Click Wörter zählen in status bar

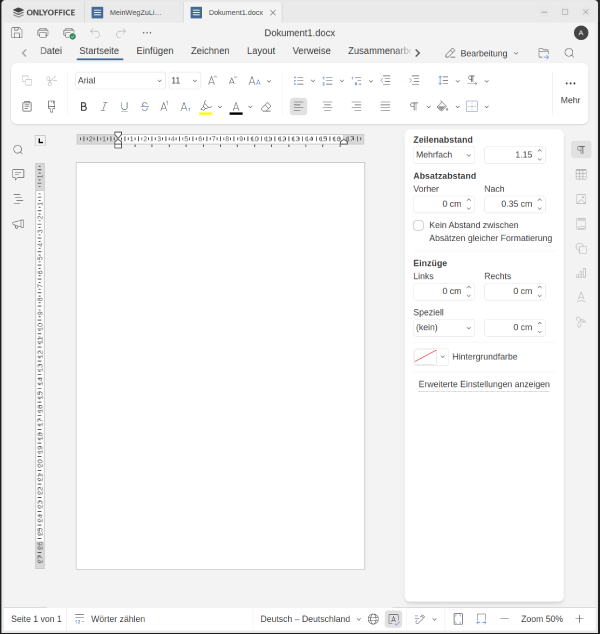click(117, 619)
